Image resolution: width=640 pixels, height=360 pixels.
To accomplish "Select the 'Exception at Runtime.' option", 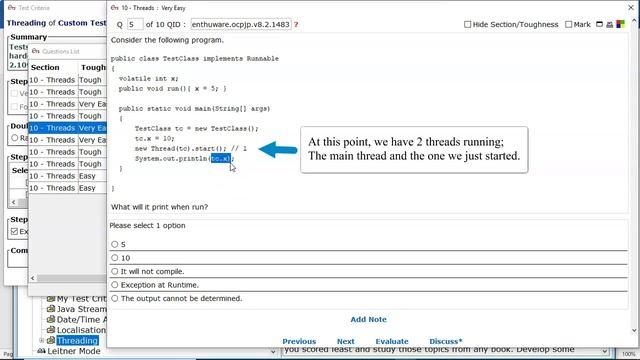I will [x=115, y=284].
